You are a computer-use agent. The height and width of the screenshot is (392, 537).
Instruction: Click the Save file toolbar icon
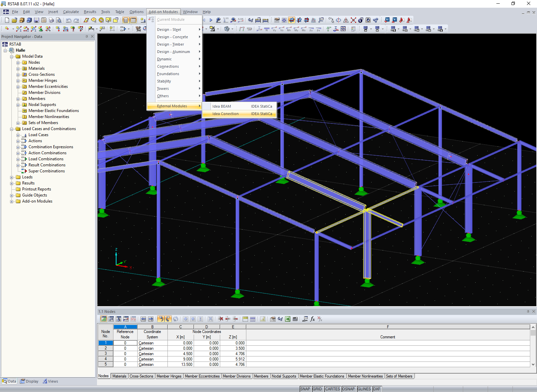pos(36,20)
